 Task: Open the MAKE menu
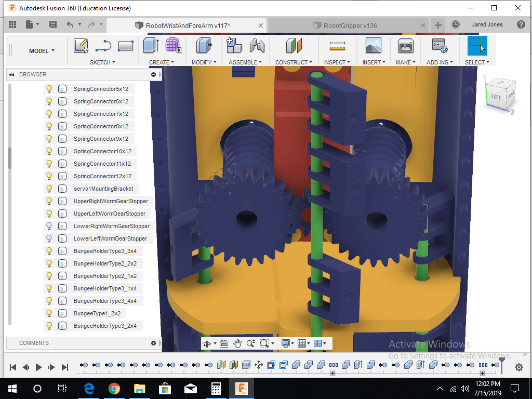(x=405, y=62)
